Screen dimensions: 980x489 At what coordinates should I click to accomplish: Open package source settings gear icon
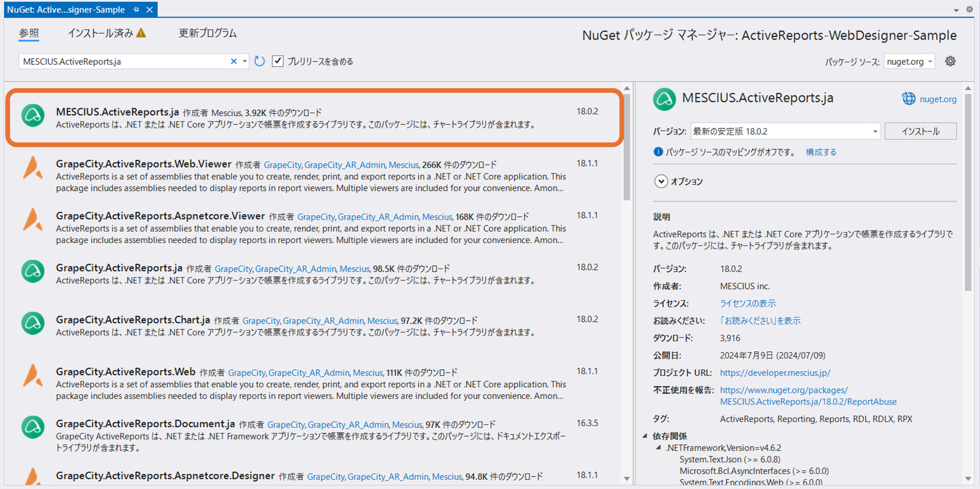[950, 61]
